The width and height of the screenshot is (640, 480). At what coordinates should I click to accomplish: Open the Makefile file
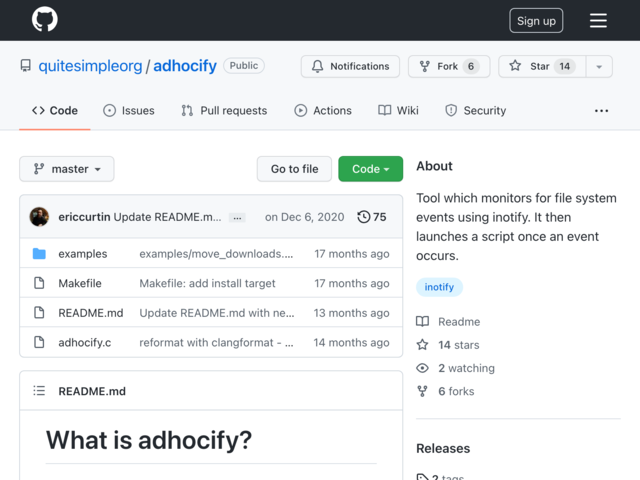point(80,283)
